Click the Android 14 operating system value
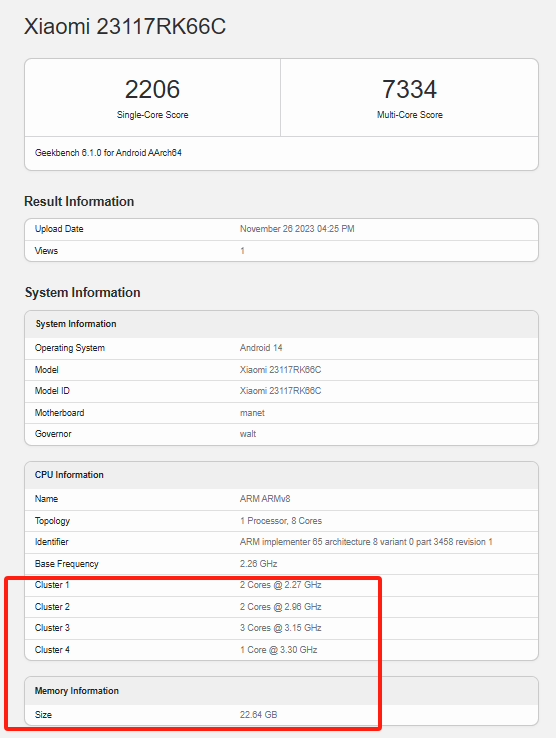Screen dimensions: 556x738 point(261,348)
